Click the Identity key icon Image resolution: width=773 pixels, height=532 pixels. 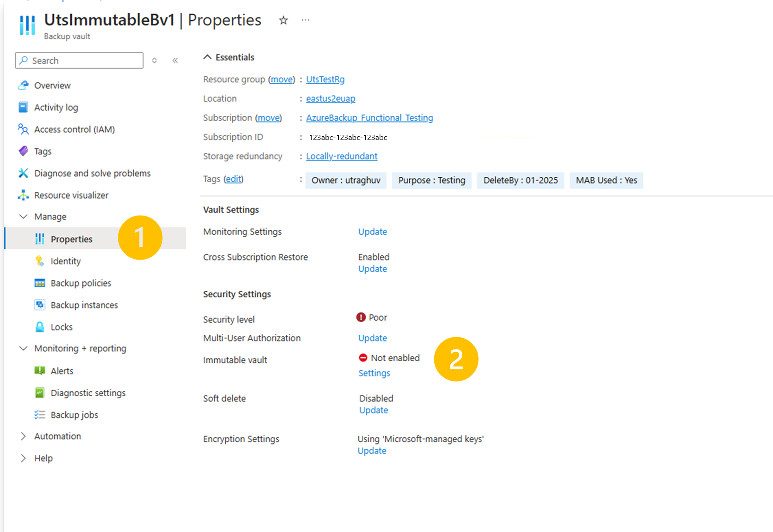click(x=40, y=261)
